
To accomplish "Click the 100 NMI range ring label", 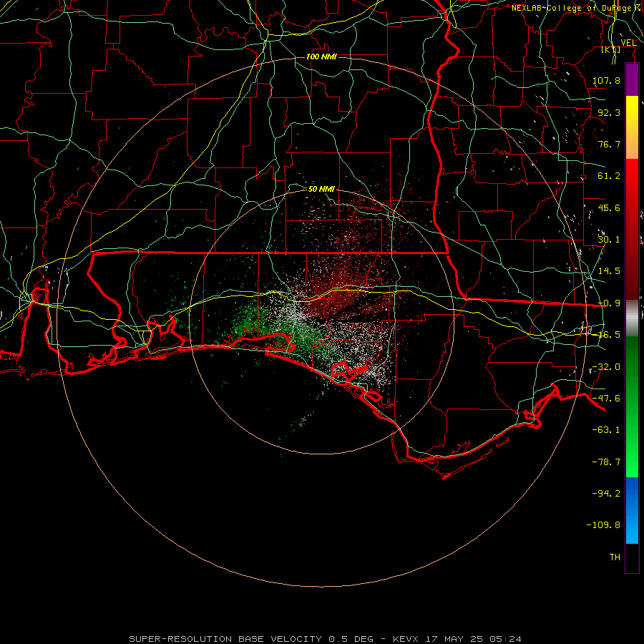I will 321,57.
